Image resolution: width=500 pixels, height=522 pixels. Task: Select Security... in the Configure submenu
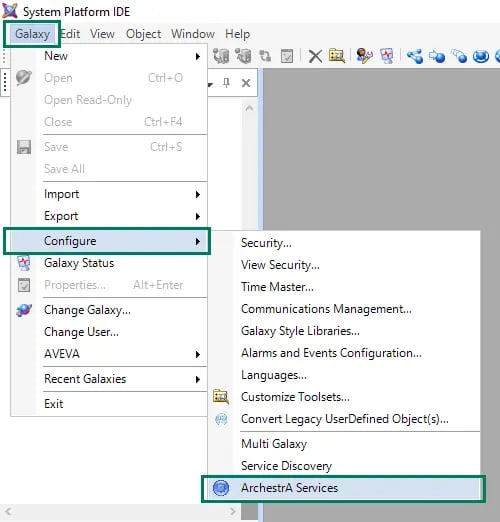click(266, 243)
